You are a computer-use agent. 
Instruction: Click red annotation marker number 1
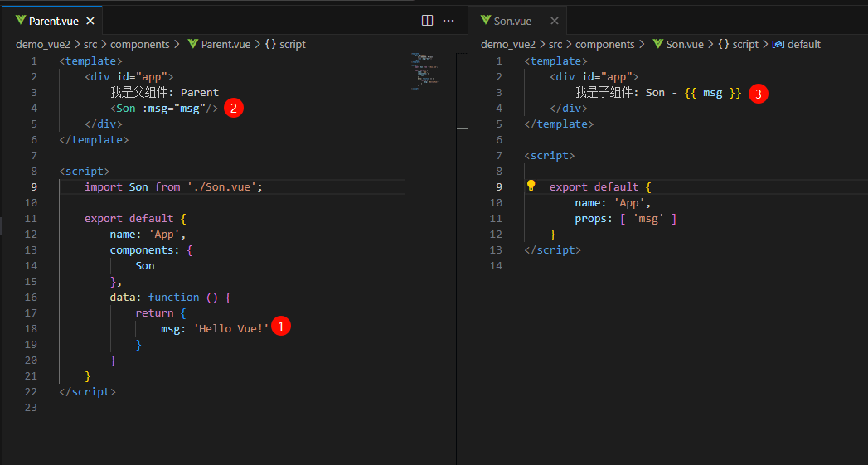point(281,327)
